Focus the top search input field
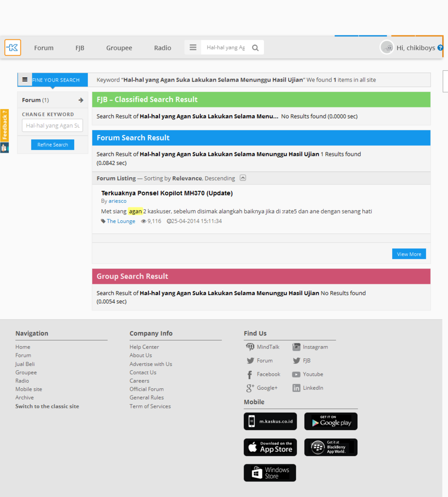 (226, 48)
